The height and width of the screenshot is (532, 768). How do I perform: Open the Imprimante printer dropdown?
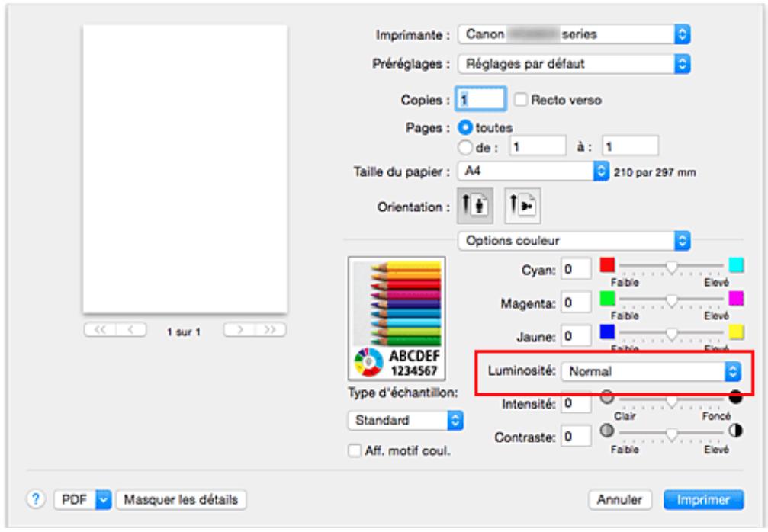(x=574, y=34)
